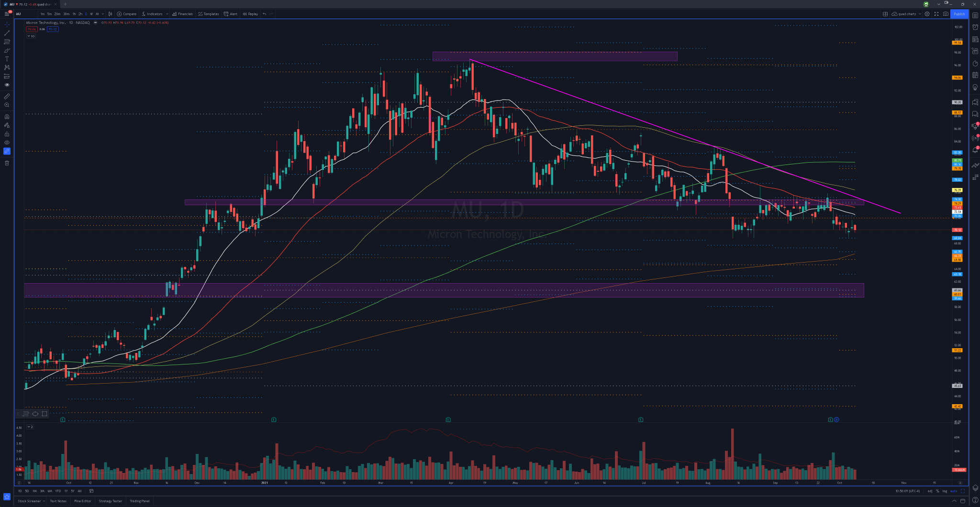Click the MU symbol search field
The height and width of the screenshot is (507, 980).
(x=26, y=14)
